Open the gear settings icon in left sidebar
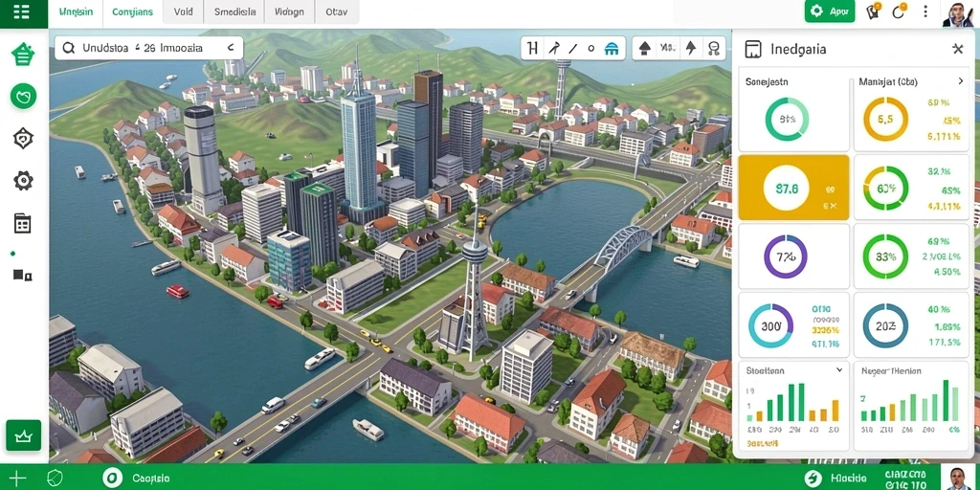980x490 pixels. 23,181
